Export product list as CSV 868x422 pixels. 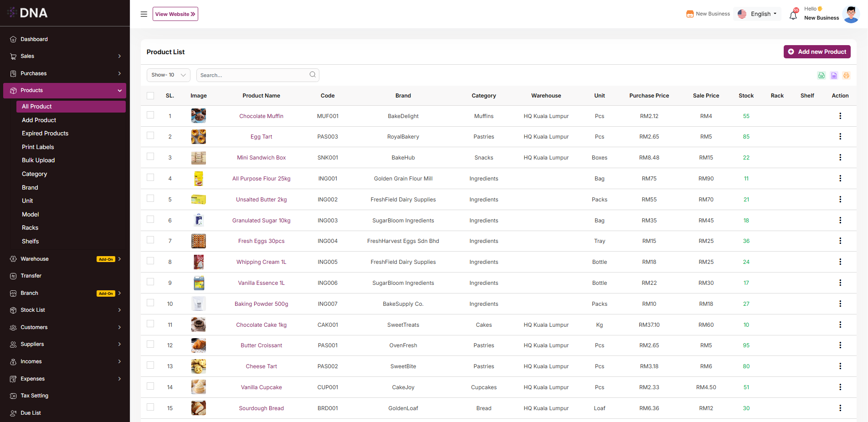[x=821, y=76]
